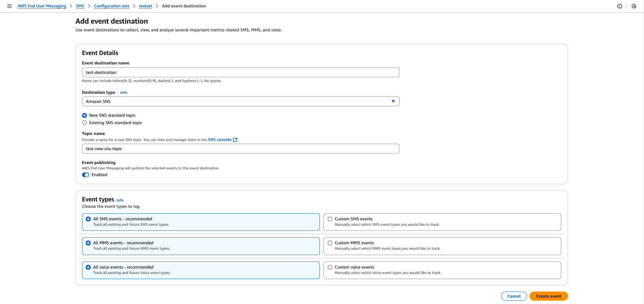Focus the Topic name input field
Image resolution: width=644 pixels, height=304 pixels.
240,149
